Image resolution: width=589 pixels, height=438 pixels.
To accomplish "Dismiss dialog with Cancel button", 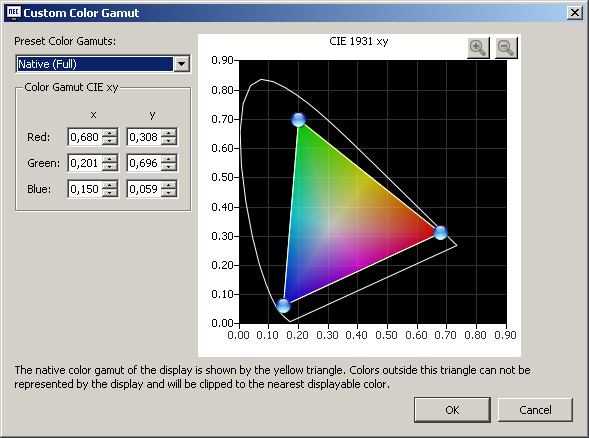I will click(x=535, y=410).
